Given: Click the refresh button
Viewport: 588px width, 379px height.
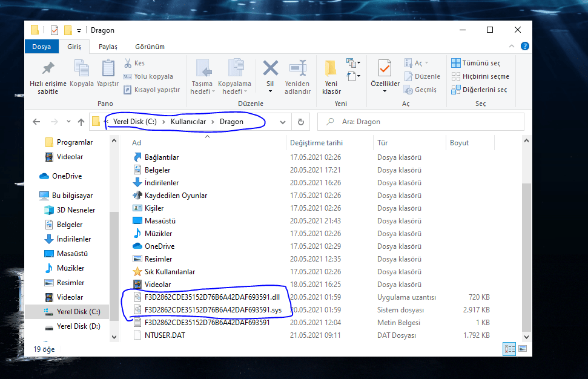Looking at the screenshot, I should click(301, 122).
